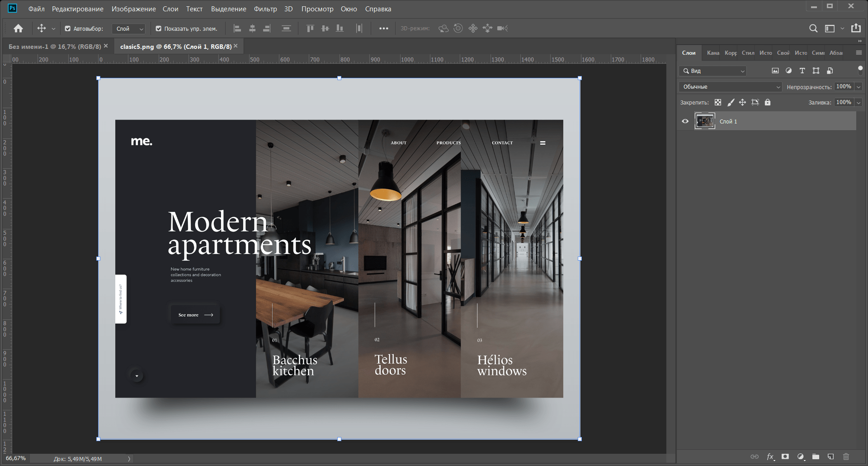The image size is (868, 466).
Task: Click the lock all padlock icon
Action: tap(768, 102)
